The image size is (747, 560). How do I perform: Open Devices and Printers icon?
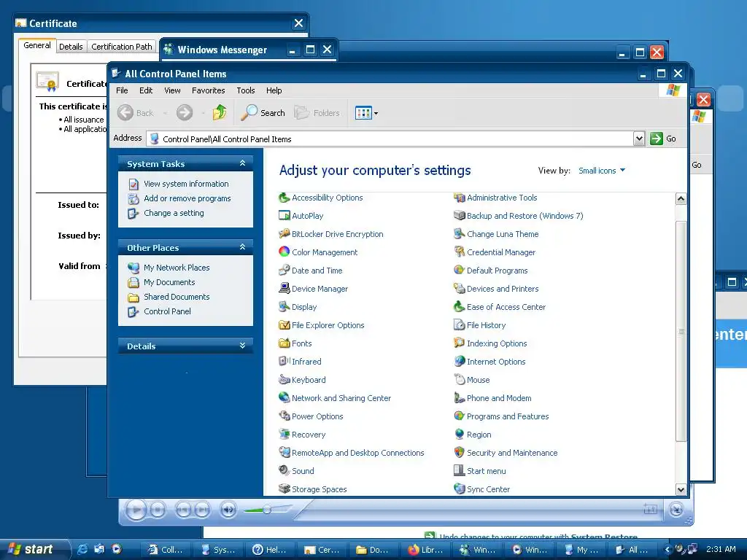tap(460, 289)
